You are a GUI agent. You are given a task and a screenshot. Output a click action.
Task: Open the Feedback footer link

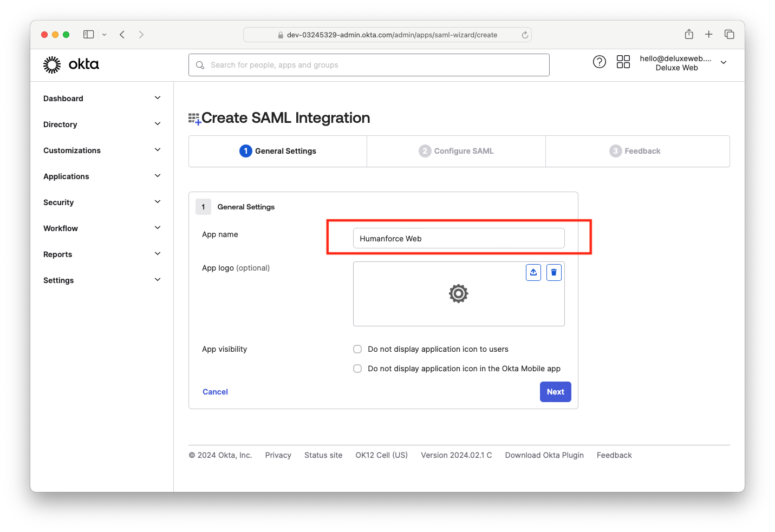(614, 455)
